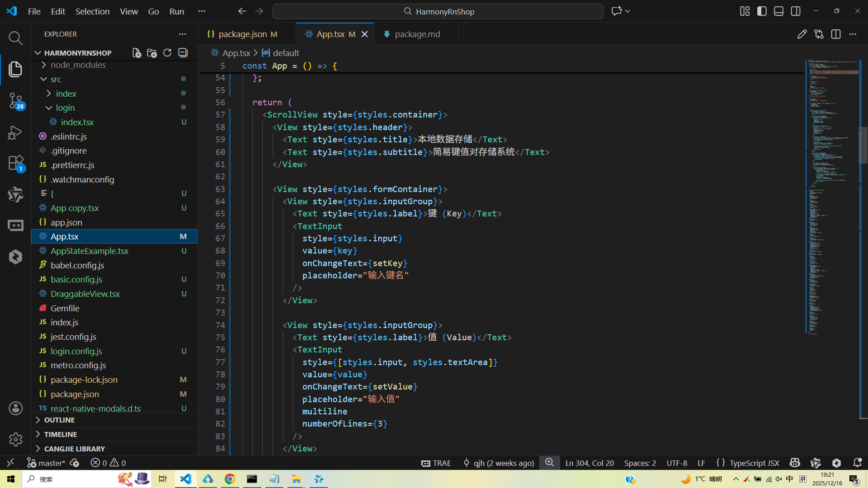Toggle the primary side bar visibility
This screenshot has width=868, height=488.
(762, 11)
